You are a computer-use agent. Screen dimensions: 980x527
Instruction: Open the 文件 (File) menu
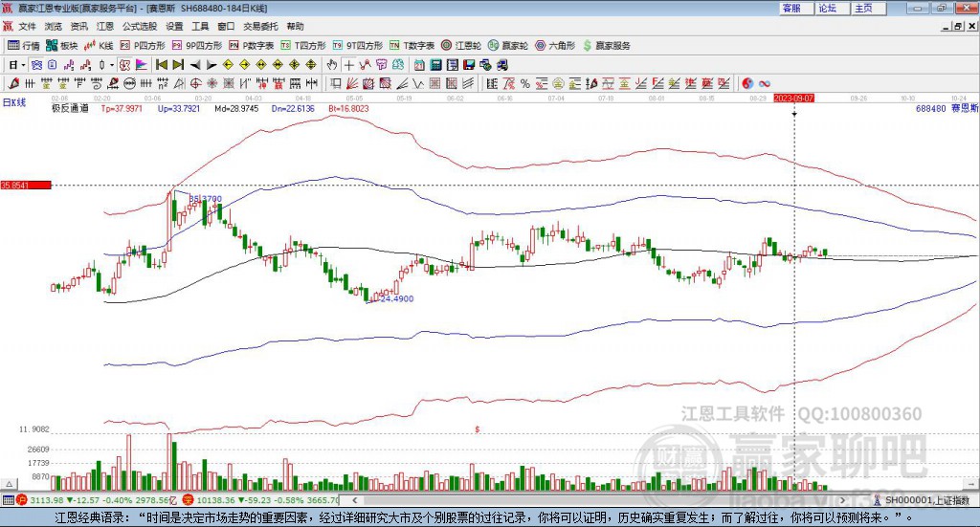click(x=27, y=26)
